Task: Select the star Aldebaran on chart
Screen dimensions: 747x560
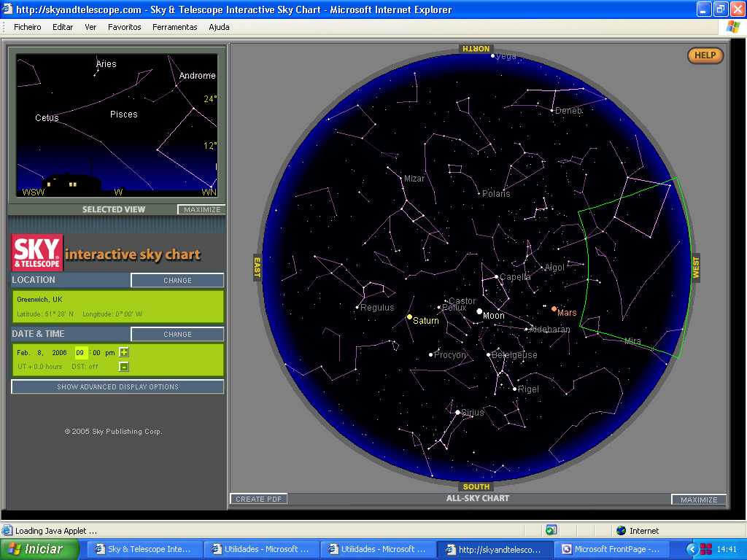Action: pyautogui.click(x=527, y=329)
